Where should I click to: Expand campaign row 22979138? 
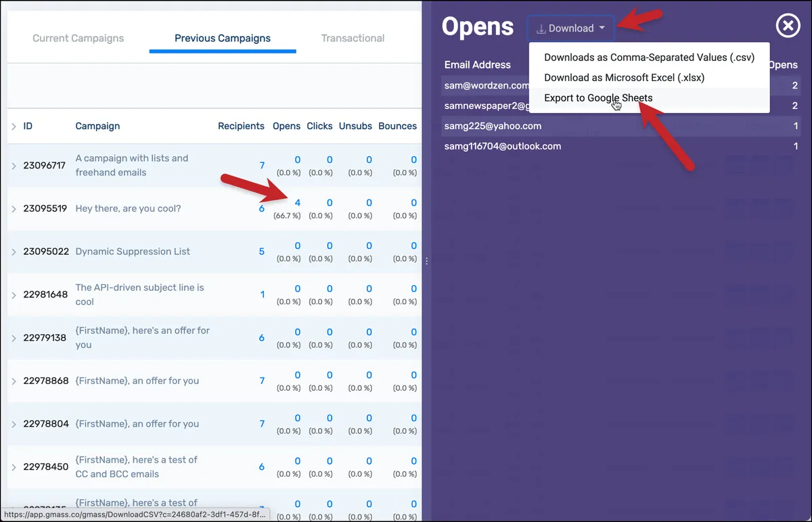coord(14,338)
